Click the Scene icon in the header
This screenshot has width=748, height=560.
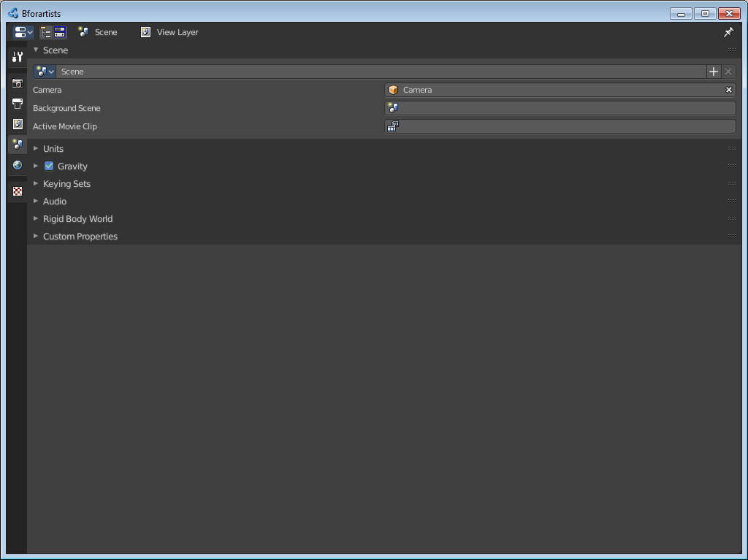[x=83, y=32]
